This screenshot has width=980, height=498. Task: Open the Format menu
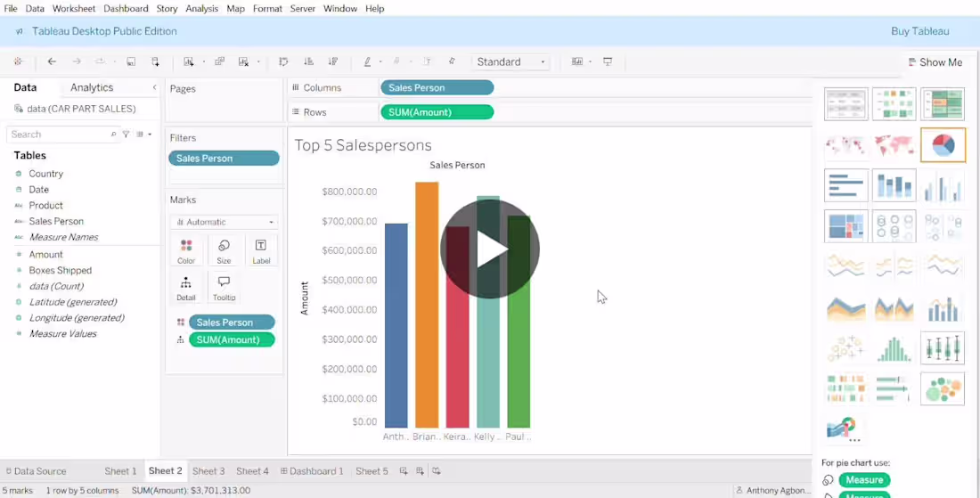267,9
